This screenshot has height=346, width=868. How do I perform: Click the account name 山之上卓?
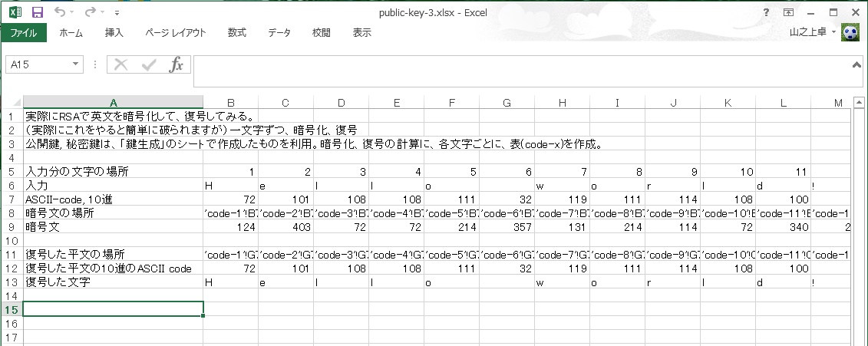(807, 33)
